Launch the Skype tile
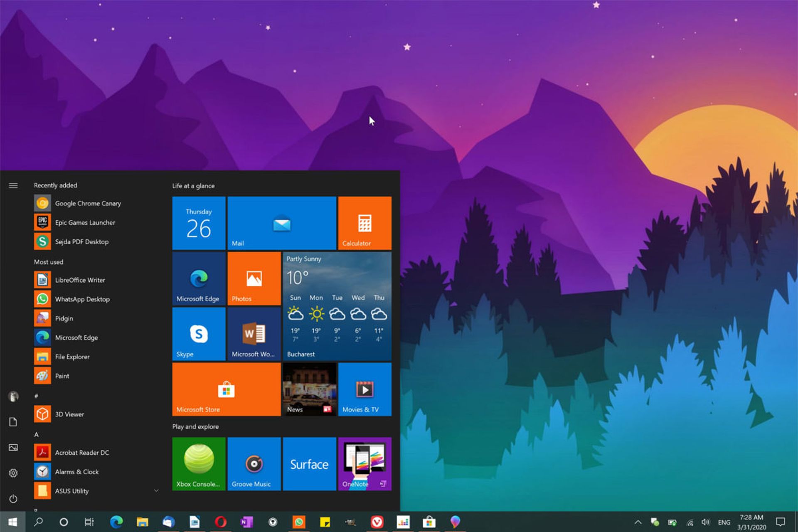Screen dimensions: 798x532 pos(199,334)
